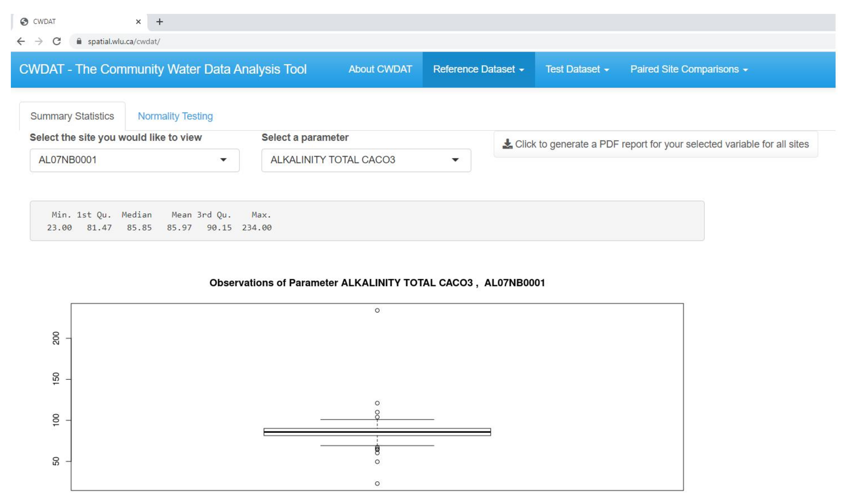Select the Summary Statistics tab
The image size is (848, 504).
tap(72, 116)
